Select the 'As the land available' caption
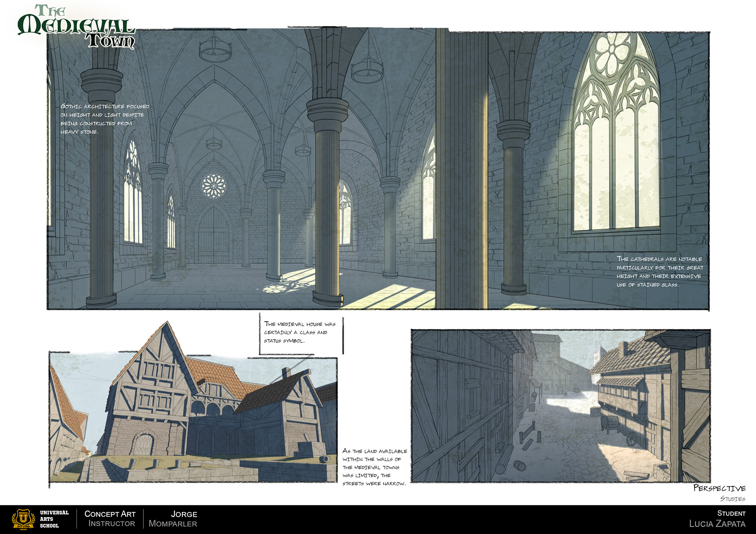The width and height of the screenshot is (756, 534). click(374, 467)
